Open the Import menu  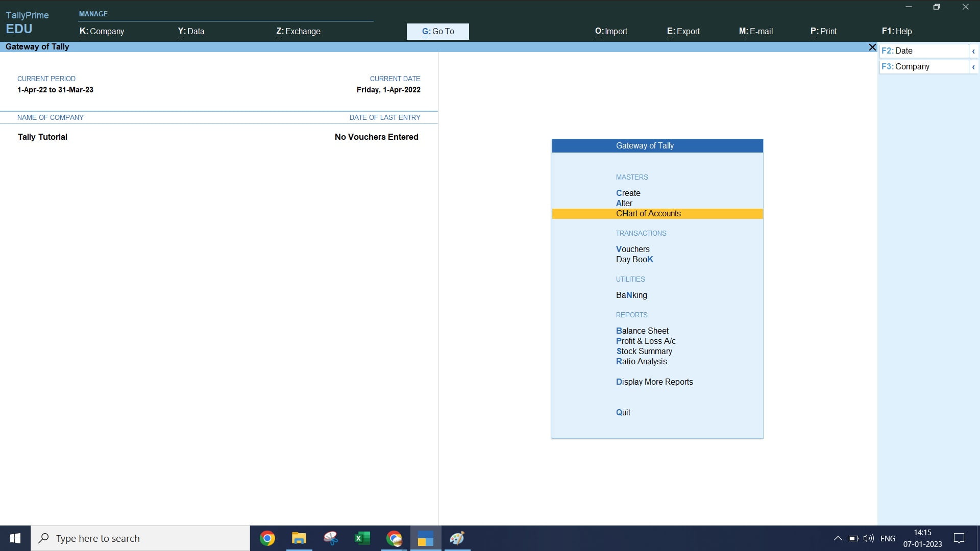(x=611, y=31)
